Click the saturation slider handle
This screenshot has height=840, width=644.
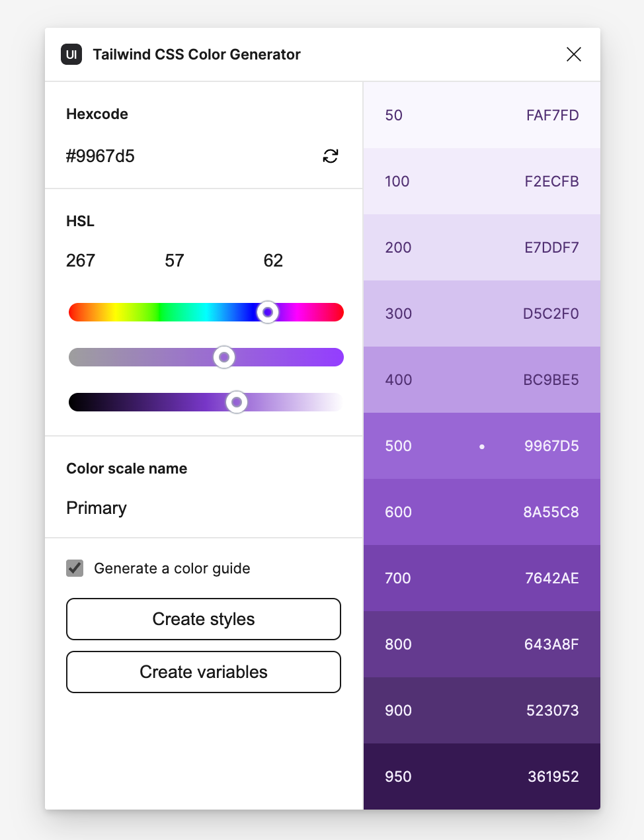pyautogui.click(x=223, y=357)
